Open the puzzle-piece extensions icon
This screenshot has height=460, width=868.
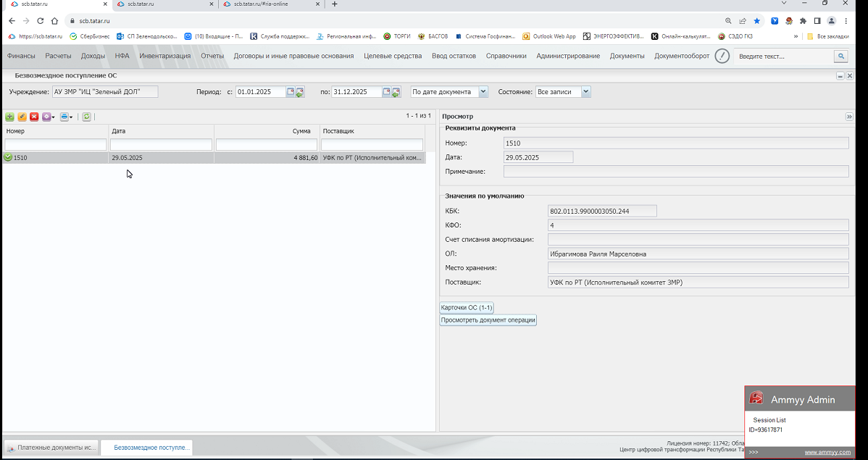[804, 20]
